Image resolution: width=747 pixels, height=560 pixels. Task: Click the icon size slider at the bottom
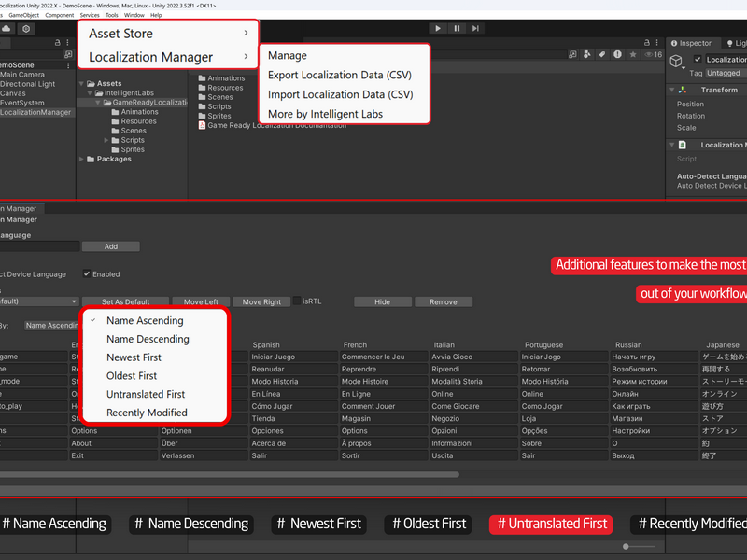pyautogui.click(x=639, y=547)
